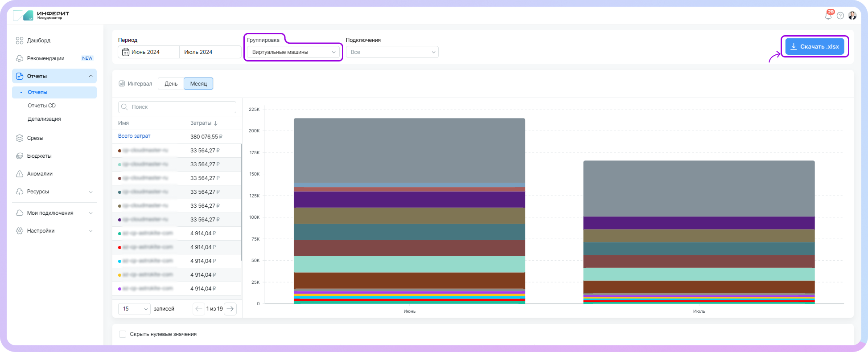Click the Дашборд sidebar icon

pos(20,41)
